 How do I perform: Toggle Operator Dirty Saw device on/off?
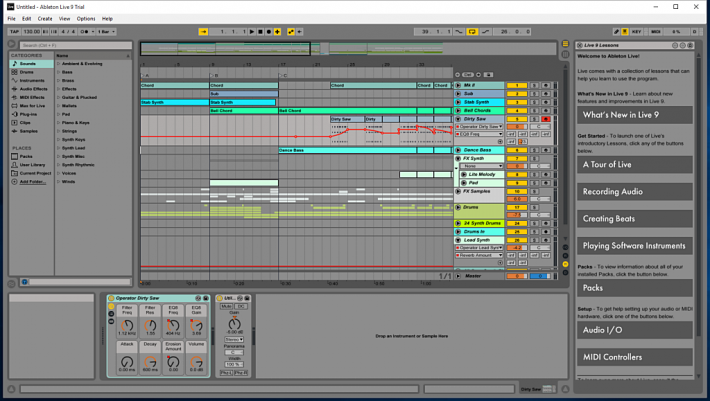pyautogui.click(x=111, y=298)
